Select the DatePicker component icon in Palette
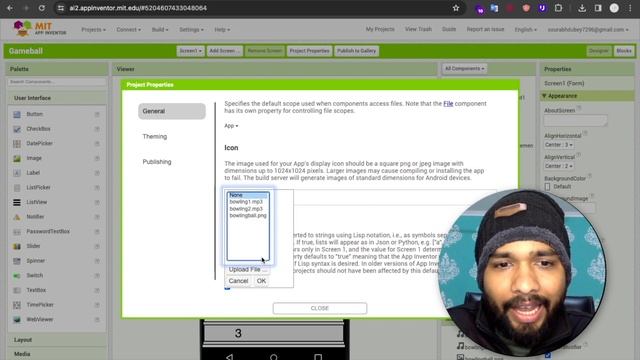This screenshot has height=360, width=640. (17, 144)
